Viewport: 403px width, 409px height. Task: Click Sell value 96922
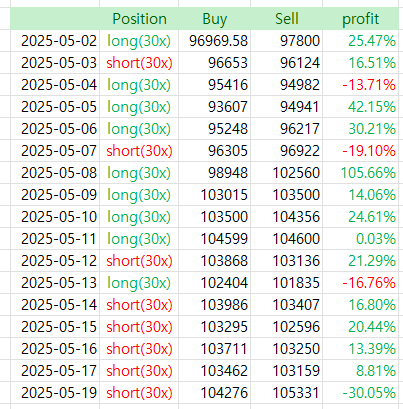click(286, 151)
